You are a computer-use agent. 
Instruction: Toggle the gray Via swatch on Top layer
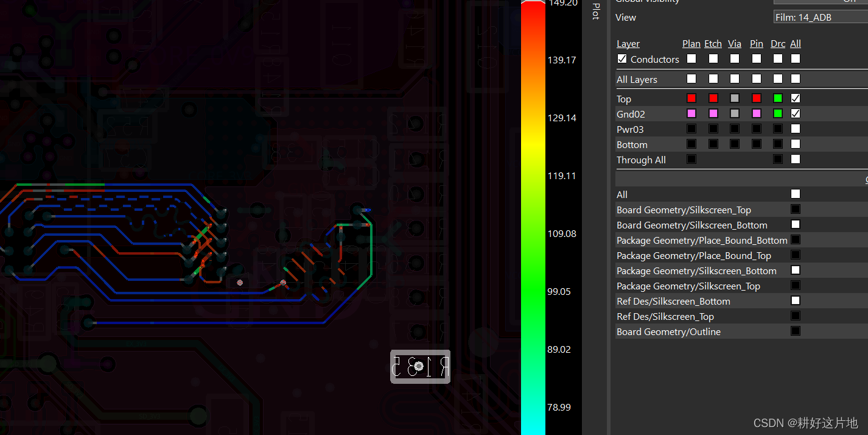(735, 97)
